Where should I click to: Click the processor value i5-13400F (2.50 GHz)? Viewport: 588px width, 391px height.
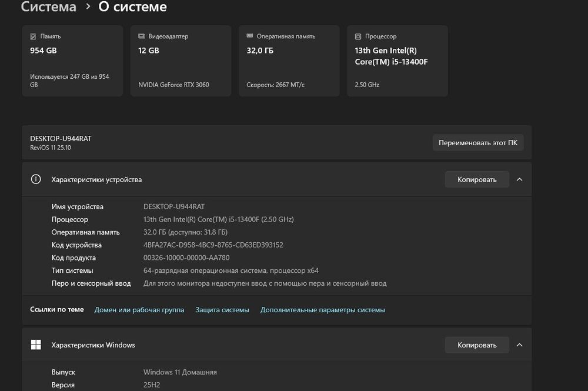coord(219,219)
